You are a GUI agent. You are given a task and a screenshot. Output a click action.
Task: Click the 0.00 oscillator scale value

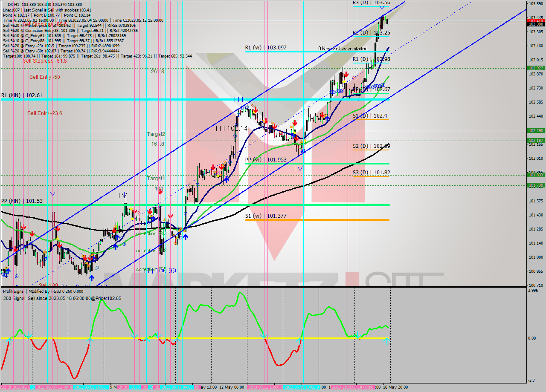(x=532, y=338)
